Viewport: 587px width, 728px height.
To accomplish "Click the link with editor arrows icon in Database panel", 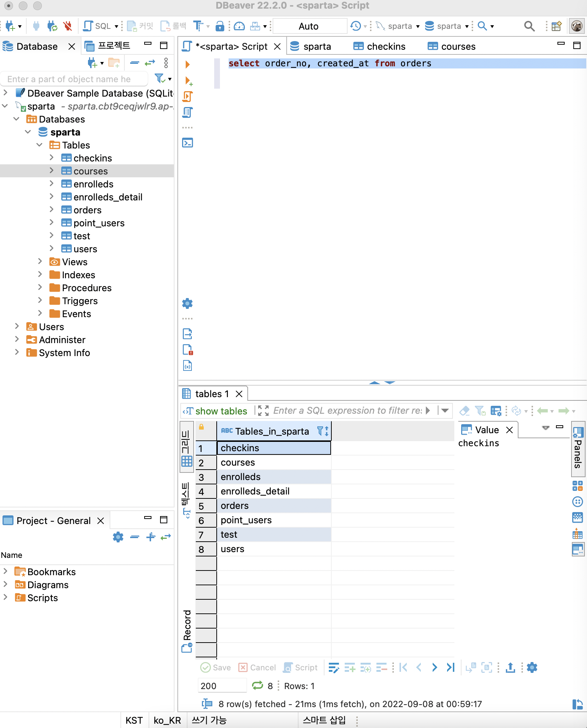I will click(150, 63).
